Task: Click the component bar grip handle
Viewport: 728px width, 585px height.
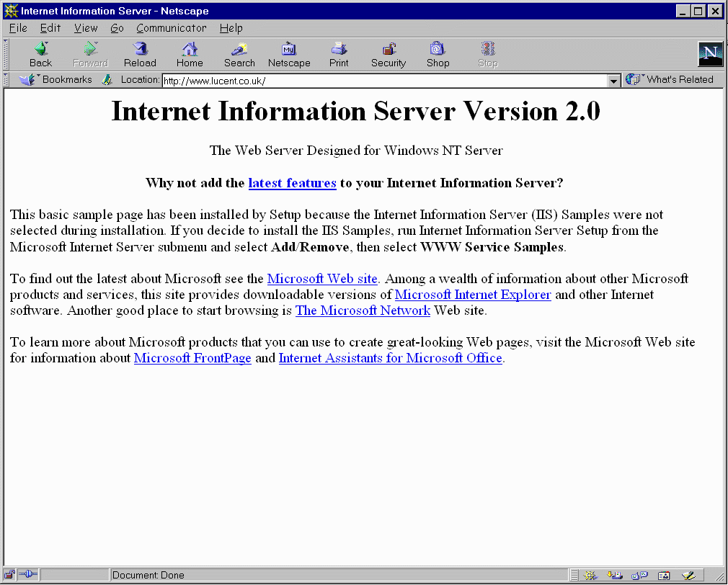Action: (x=574, y=575)
